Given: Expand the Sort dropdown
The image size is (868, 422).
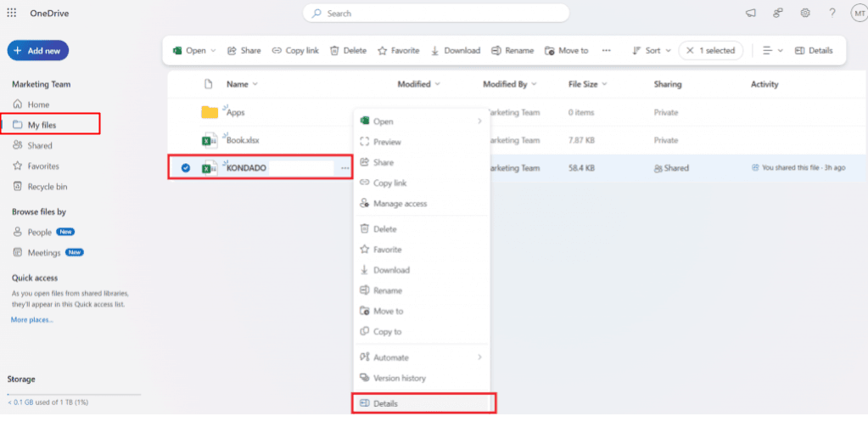Looking at the screenshot, I should coord(652,51).
